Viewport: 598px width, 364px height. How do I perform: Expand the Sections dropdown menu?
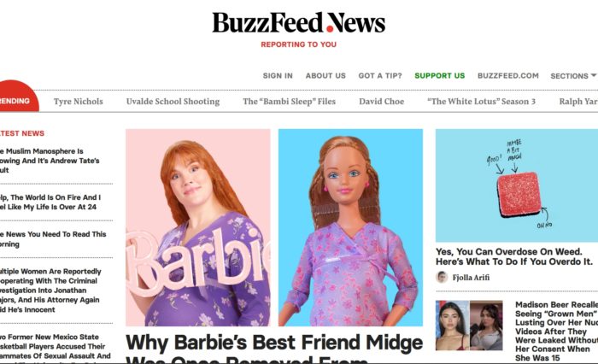tap(573, 76)
